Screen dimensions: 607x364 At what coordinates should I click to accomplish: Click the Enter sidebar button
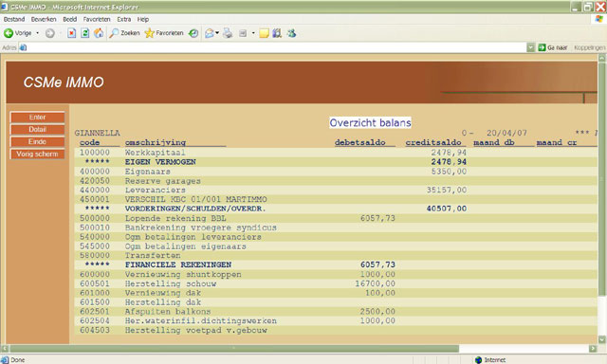pyautogui.click(x=37, y=118)
